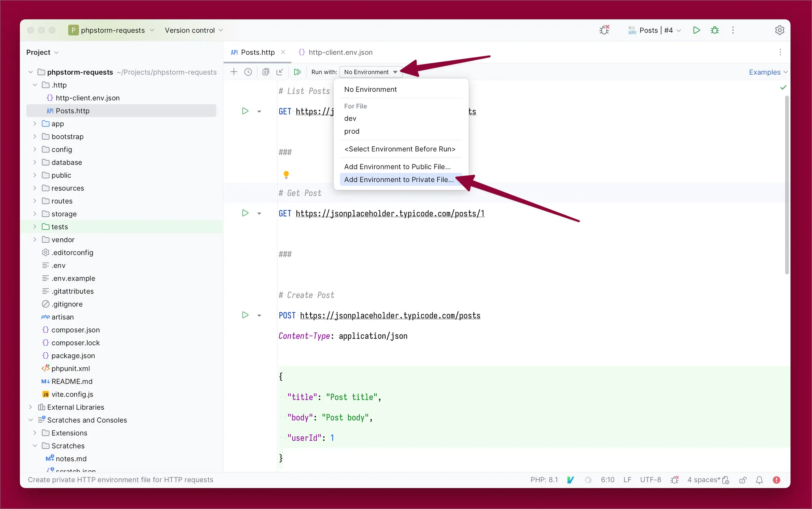Open the POST jsonplaceholder posts URL
This screenshot has height=509, width=812.
pos(390,315)
